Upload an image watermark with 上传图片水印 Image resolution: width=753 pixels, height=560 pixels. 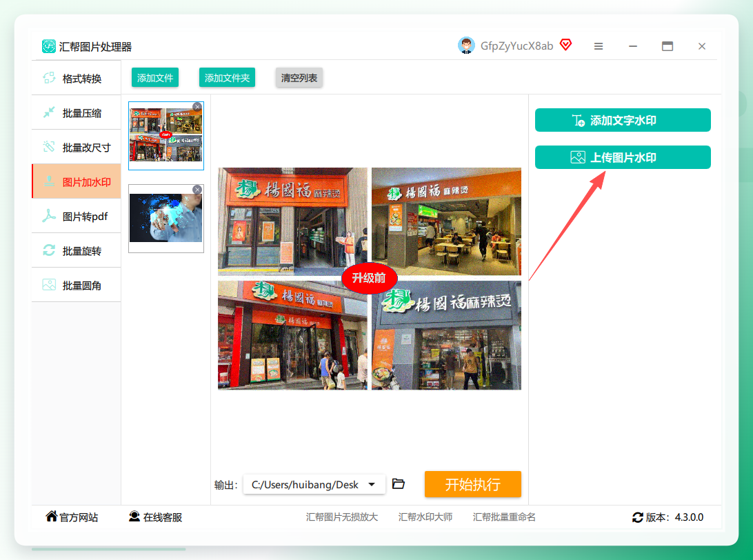pos(623,157)
